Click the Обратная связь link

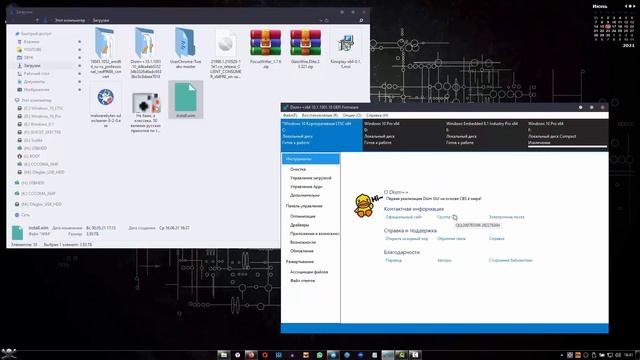tap(451, 239)
